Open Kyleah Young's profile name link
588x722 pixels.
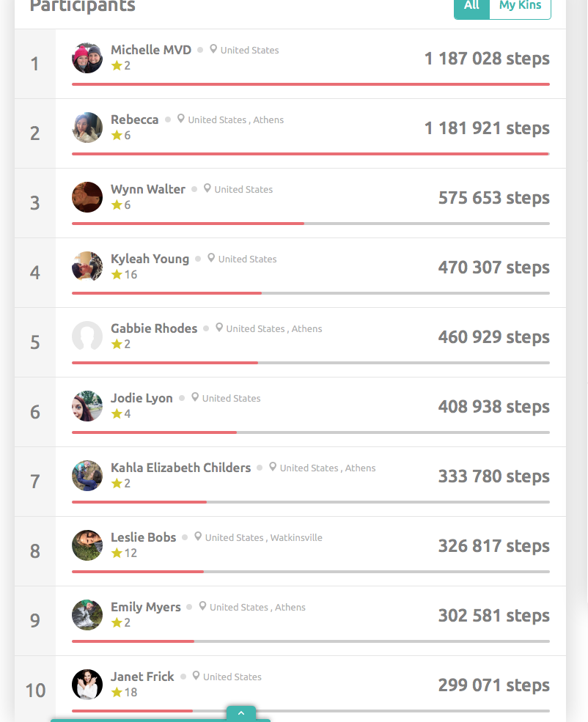[150, 259]
